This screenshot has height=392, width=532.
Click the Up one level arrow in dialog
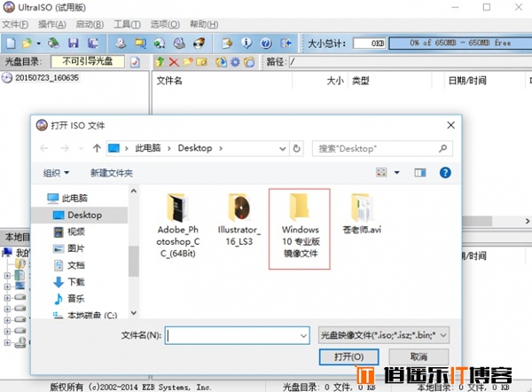[x=97, y=148]
